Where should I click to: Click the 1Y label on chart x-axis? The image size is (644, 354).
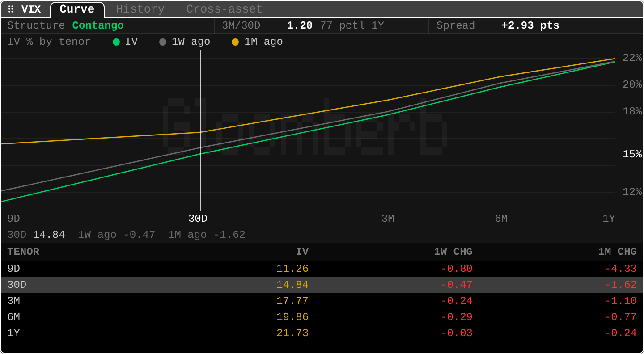tap(609, 219)
